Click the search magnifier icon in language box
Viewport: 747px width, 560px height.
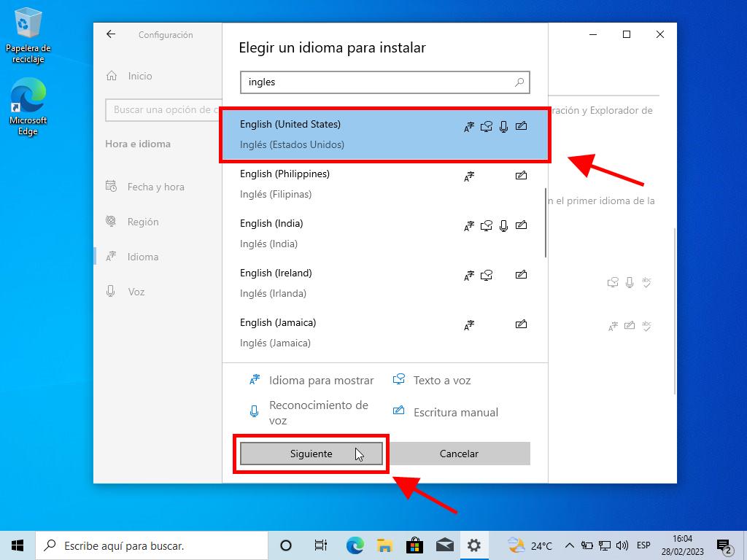(x=519, y=82)
